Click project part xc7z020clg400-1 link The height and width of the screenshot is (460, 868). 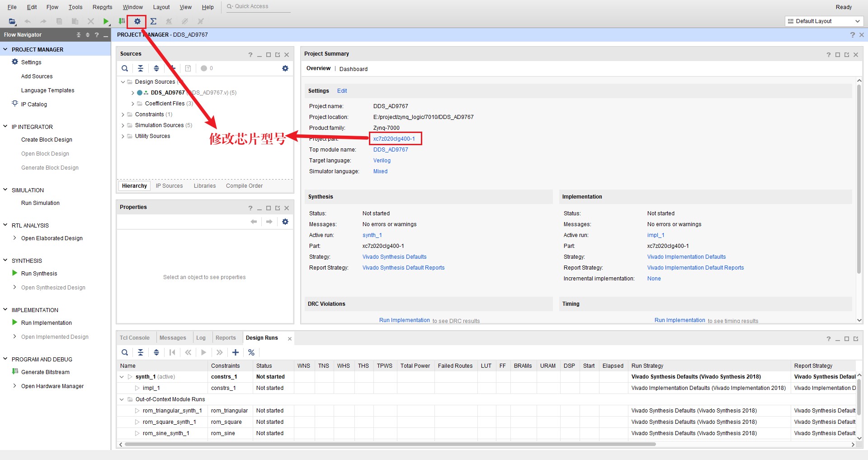[x=394, y=139]
